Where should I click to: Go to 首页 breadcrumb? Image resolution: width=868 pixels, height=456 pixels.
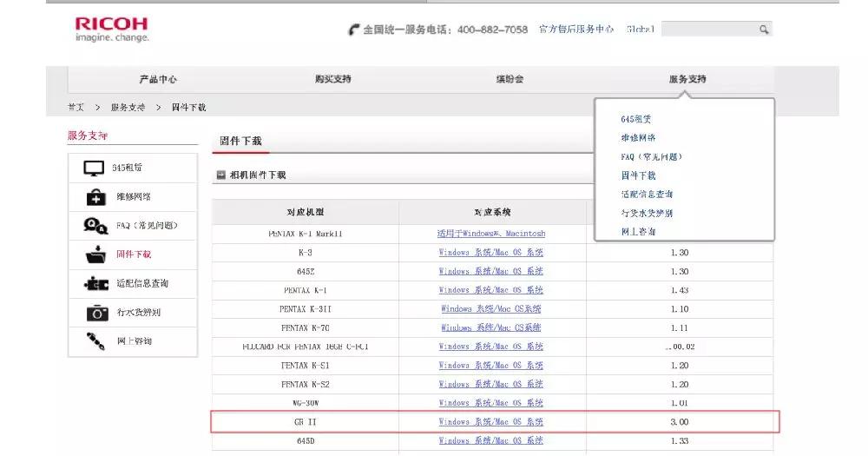[x=76, y=108]
